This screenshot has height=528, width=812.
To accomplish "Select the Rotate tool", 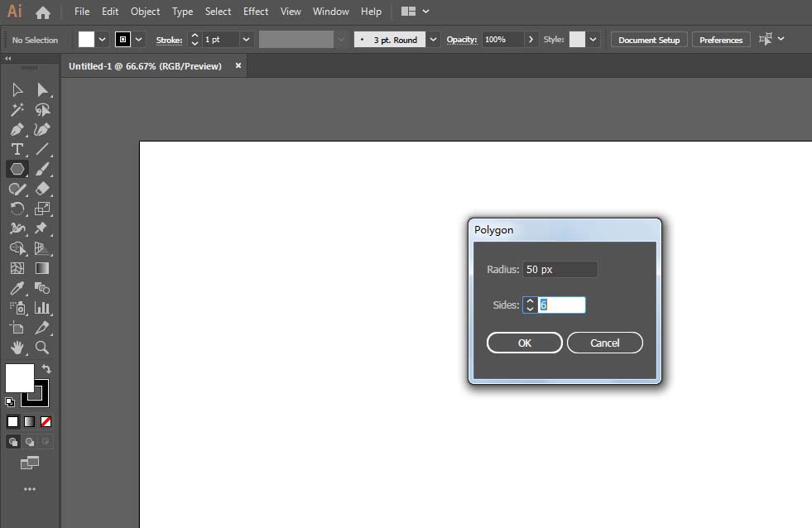I will pyautogui.click(x=17, y=209).
